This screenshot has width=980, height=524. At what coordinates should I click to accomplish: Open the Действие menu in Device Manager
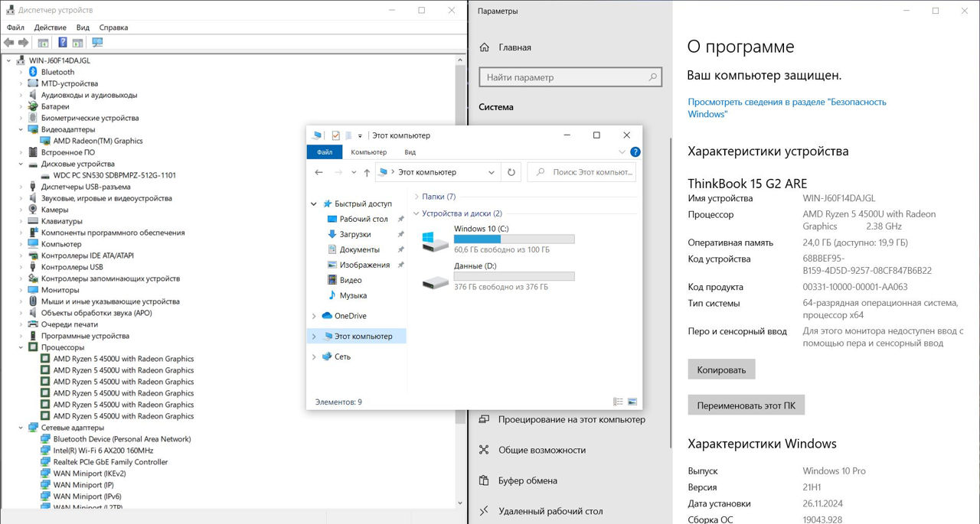(50, 28)
